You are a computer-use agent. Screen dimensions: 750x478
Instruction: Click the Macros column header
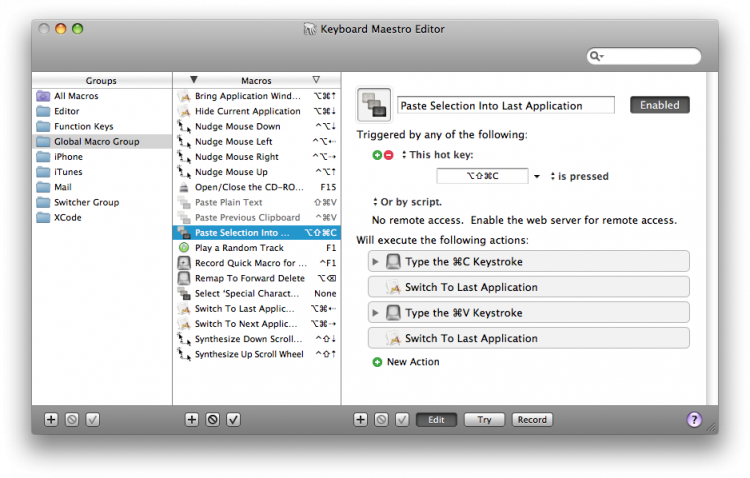pos(256,80)
